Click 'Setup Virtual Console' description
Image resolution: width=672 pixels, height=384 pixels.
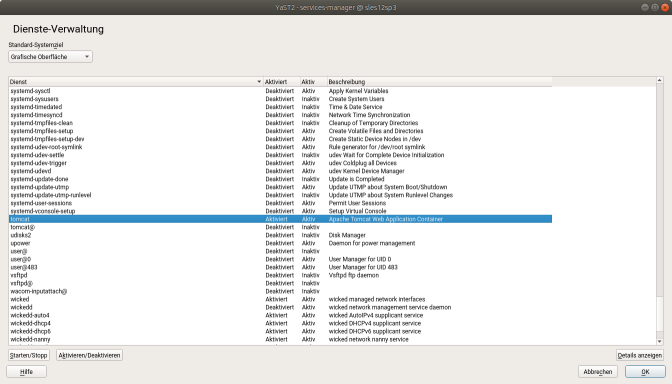(x=357, y=211)
